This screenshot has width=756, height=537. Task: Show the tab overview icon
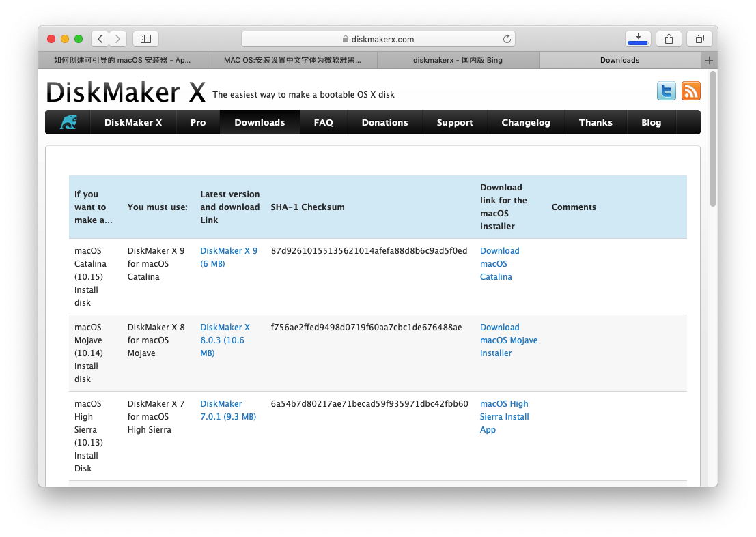pyautogui.click(x=699, y=39)
